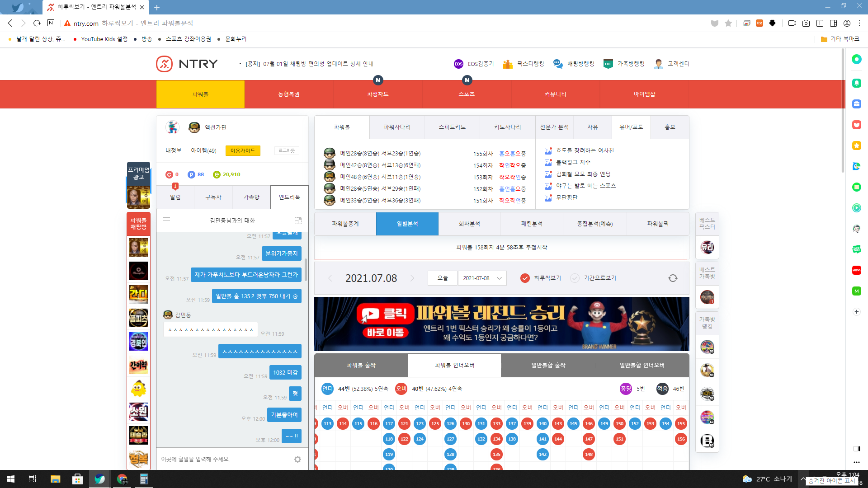Click the NTRY logo icon
The width and height of the screenshot is (868, 488).
pyautogui.click(x=165, y=64)
